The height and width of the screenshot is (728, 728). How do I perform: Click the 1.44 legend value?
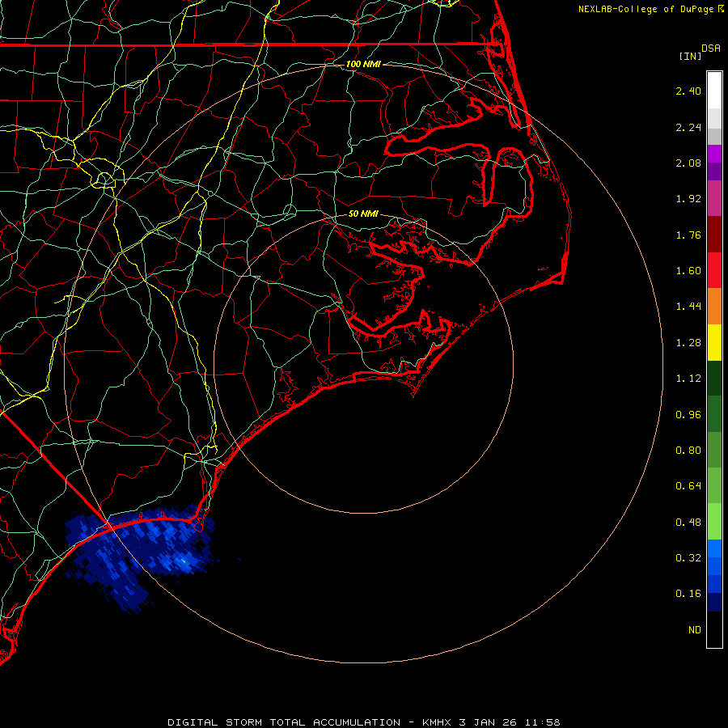688,307
